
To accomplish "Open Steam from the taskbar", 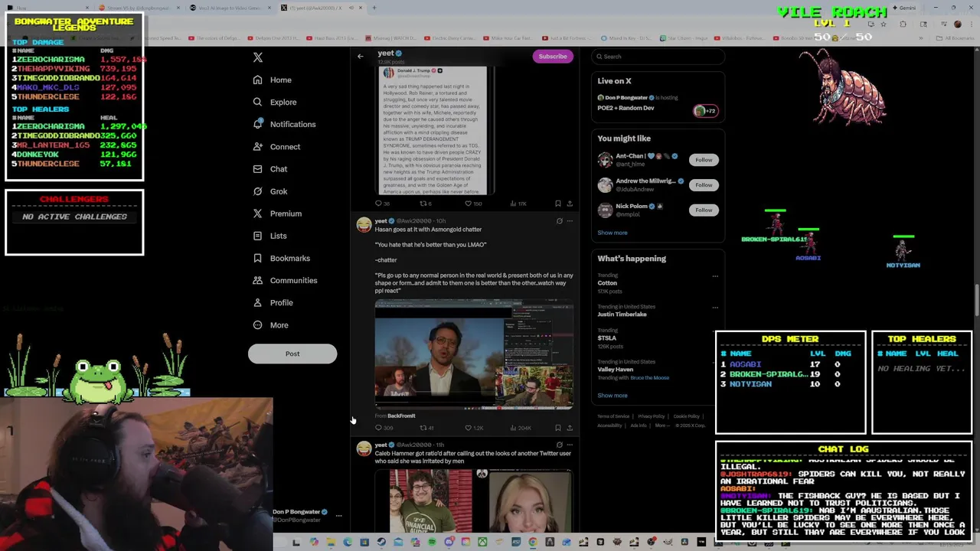I will coord(381,542).
